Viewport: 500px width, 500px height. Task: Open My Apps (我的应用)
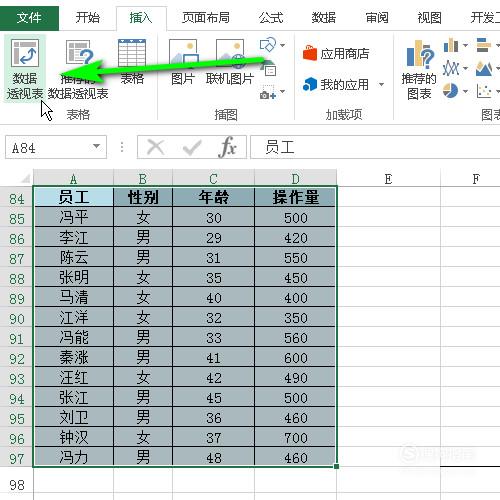[x=336, y=85]
